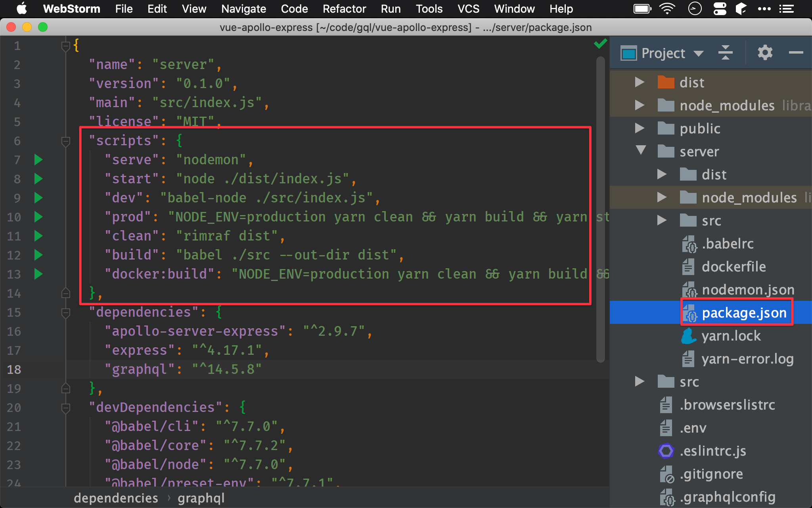Expand top-level node_modules folder
The width and height of the screenshot is (812, 508).
639,105
